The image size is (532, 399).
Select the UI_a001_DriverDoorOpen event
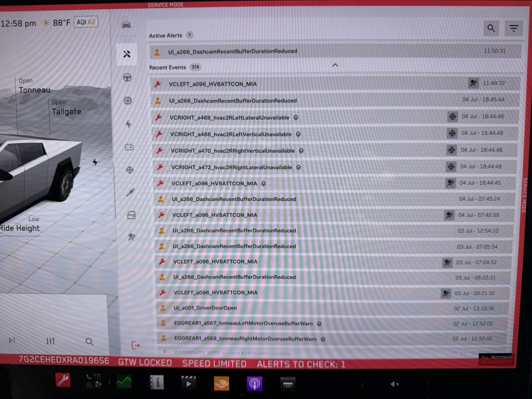click(333, 308)
